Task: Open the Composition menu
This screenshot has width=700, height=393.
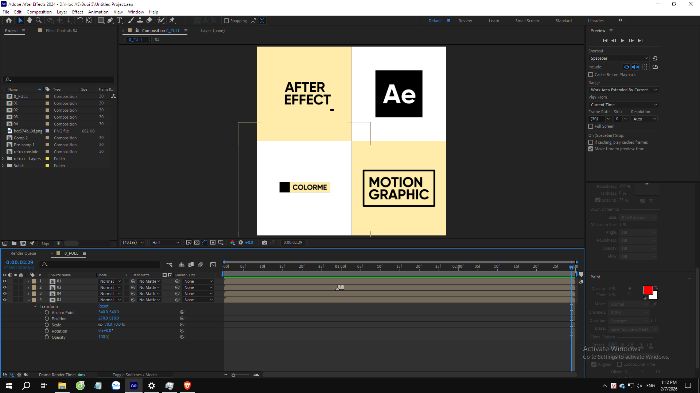Action: tap(39, 12)
